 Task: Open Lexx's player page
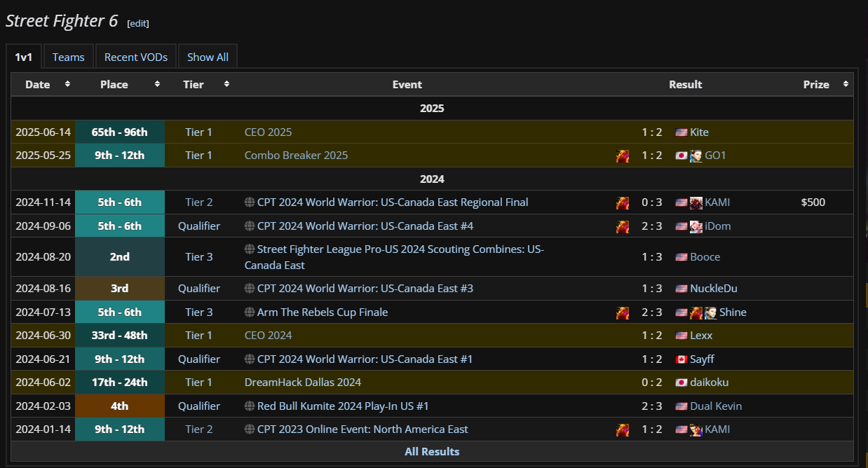701,336
